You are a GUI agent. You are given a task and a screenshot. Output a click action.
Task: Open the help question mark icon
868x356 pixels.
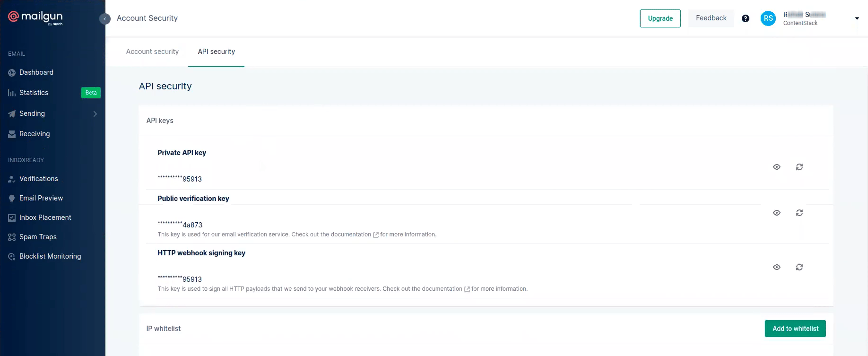pyautogui.click(x=745, y=18)
